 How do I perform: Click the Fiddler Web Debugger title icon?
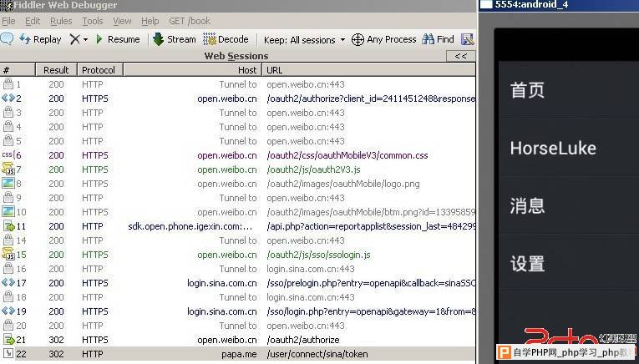(x=7, y=5)
